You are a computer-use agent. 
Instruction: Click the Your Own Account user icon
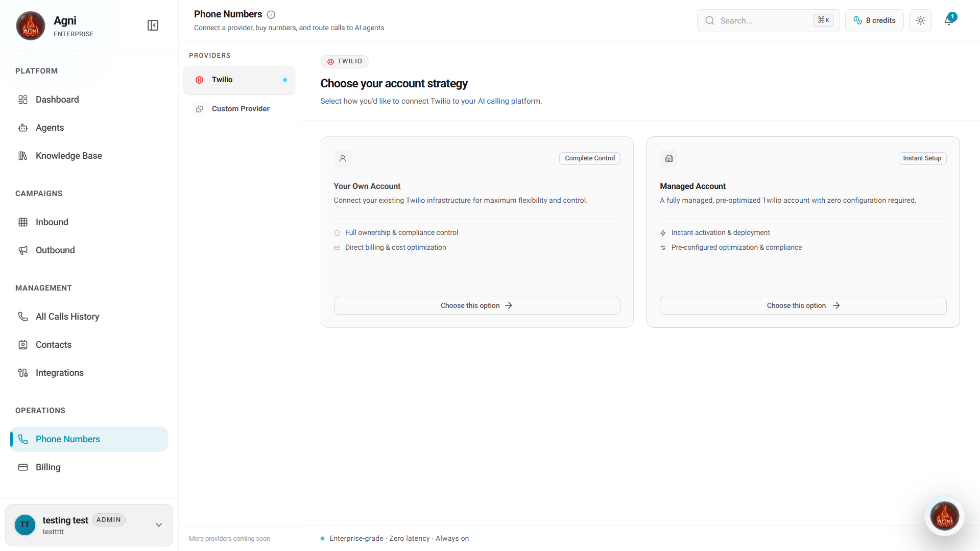pyautogui.click(x=343, y=158)
